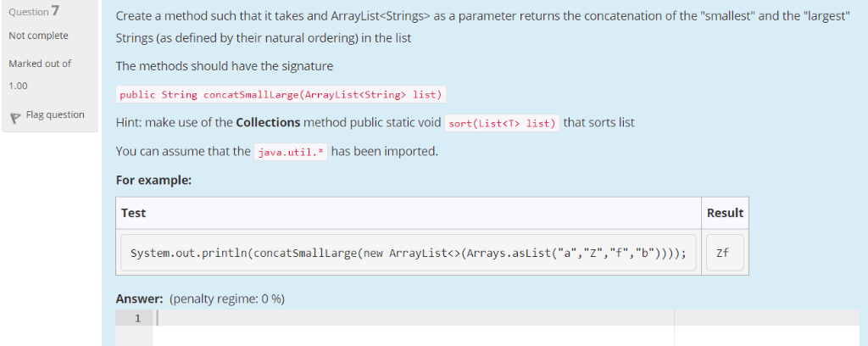Flag this question via Flag question link

[55, 114]
